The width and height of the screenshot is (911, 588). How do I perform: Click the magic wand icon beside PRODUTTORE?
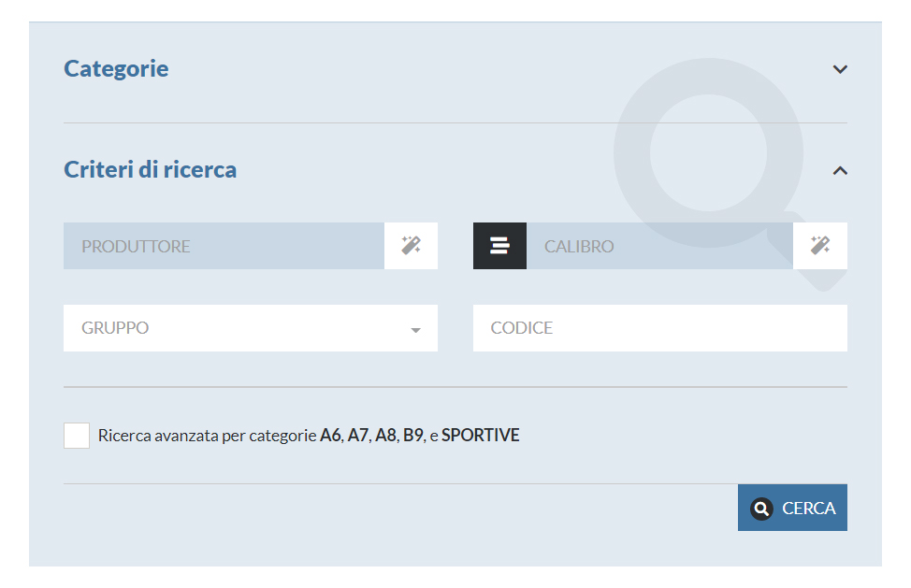tap(411, 246)
